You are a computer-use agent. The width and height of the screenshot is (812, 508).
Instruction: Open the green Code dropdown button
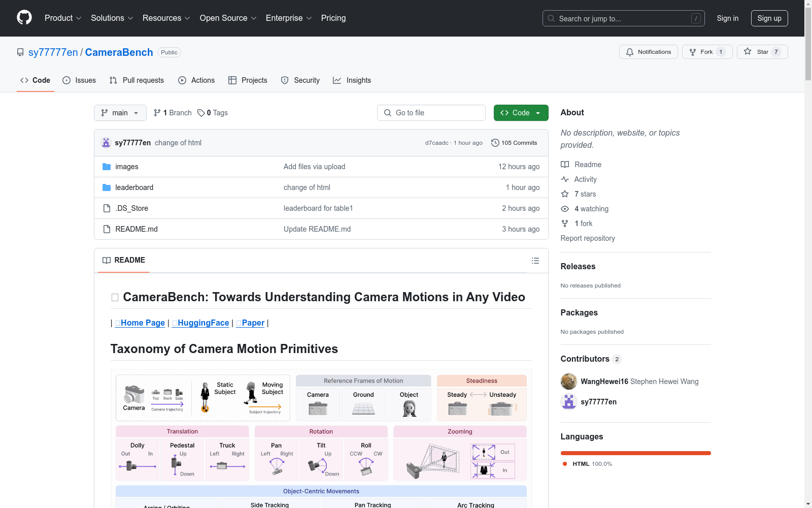[x=521, y=113]
